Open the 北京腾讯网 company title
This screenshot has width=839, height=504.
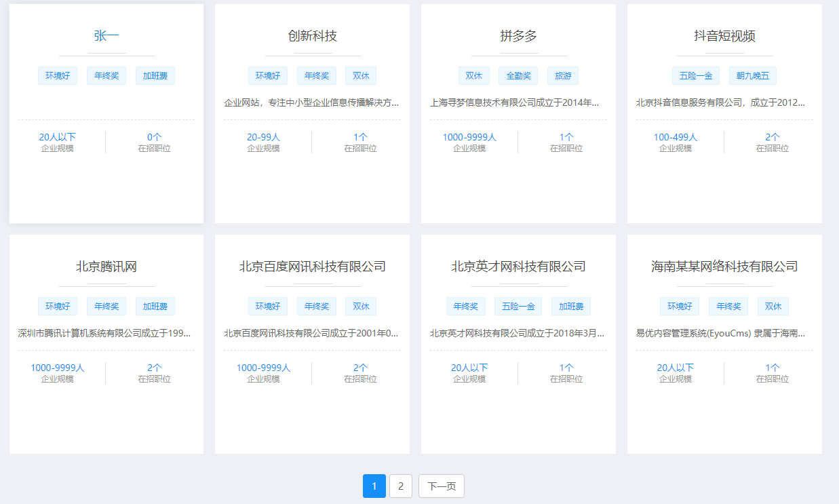pyautogui.click(x=106, y=267)
